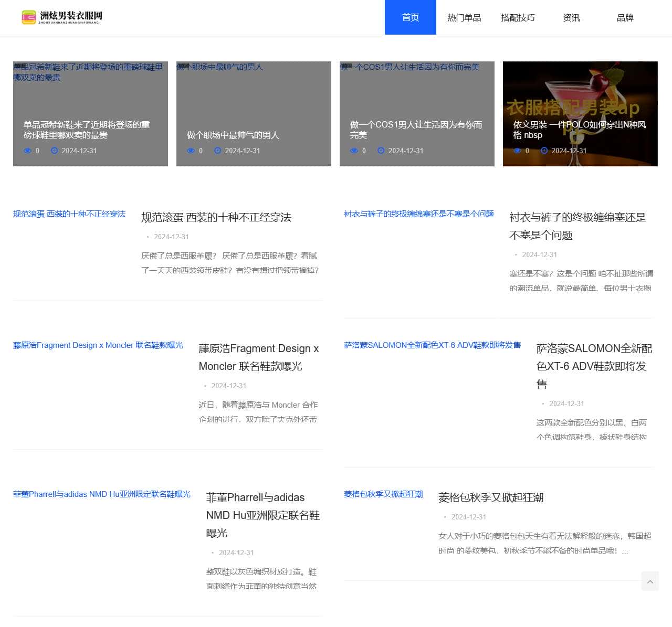Open the 衬衣与裤子的终极缠绵 article link
This screenshot has width=672, height=627.
[x=418, y=214]
